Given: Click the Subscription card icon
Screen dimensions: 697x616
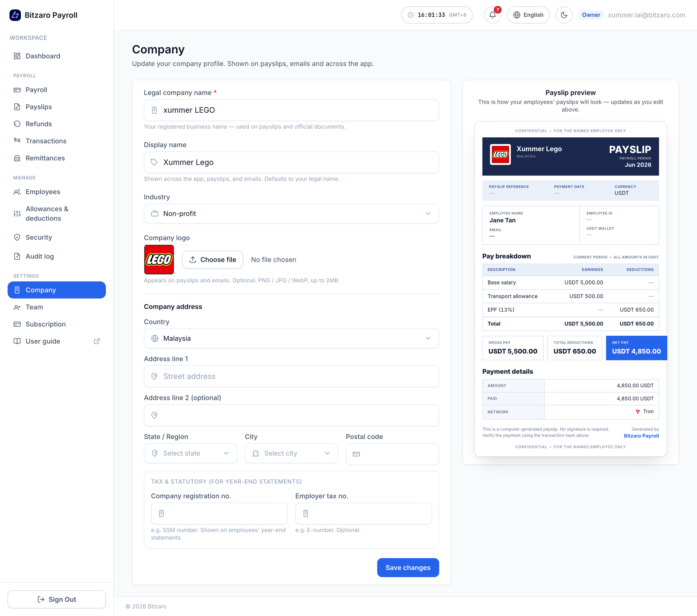Looking at the screenshot, I should click(x=17, y=324).
